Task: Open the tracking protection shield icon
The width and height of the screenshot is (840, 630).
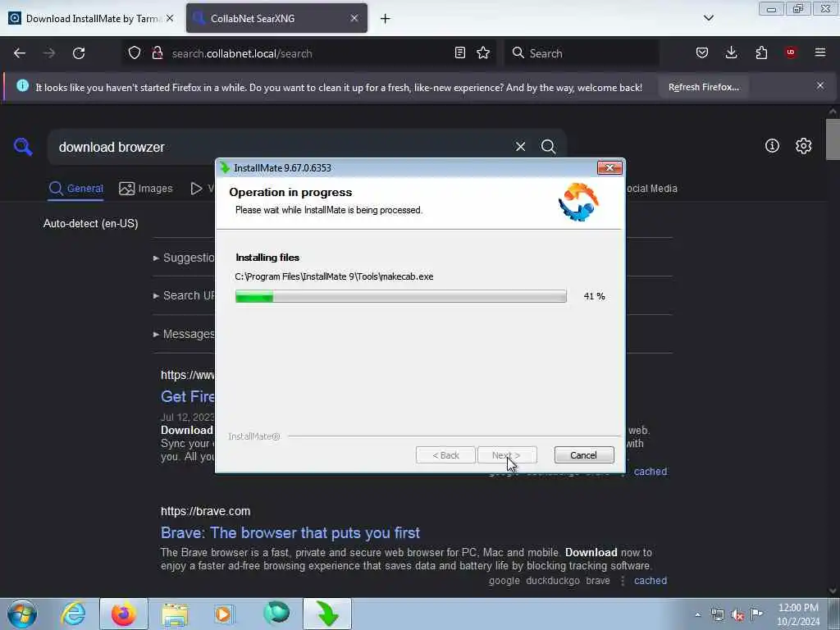Action: pyautogui.click(x=135, y=52)
